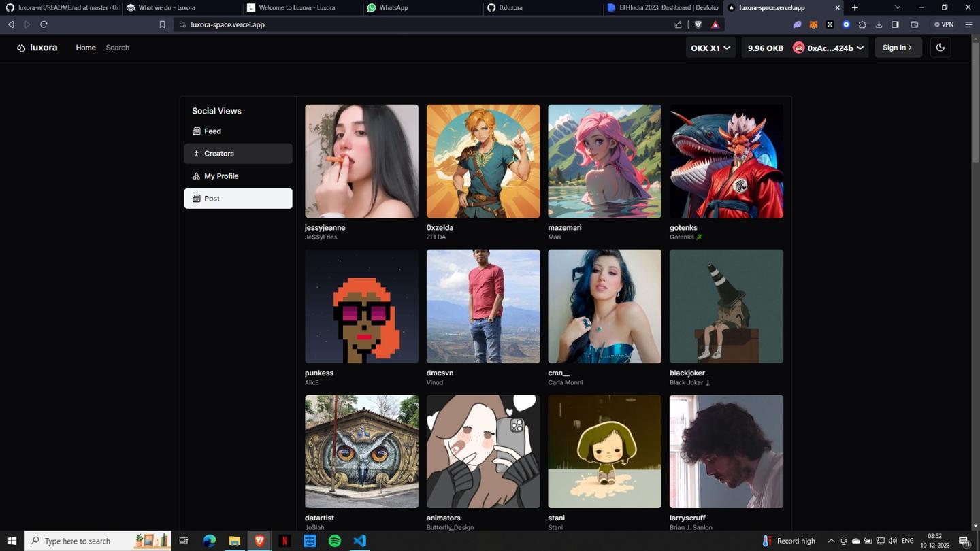Open blackjoker creator image
Viewport: 980px width, 551px height.
pyautogui.click(x=726, y=306)
